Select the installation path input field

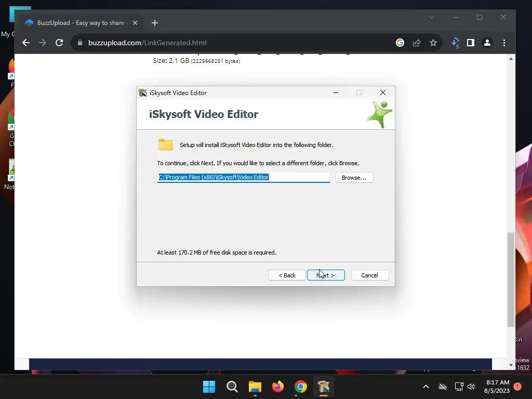click(x=243, y=177)
